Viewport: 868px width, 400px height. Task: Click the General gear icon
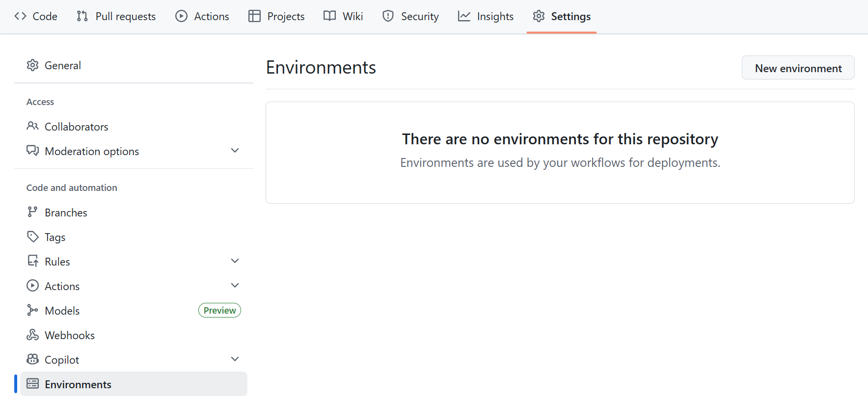(x=32, y=65)
